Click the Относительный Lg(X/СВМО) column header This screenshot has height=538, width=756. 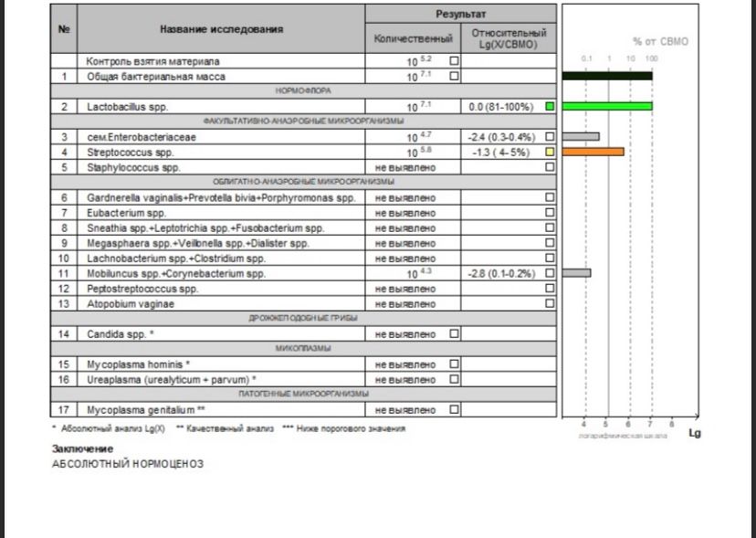509,38
